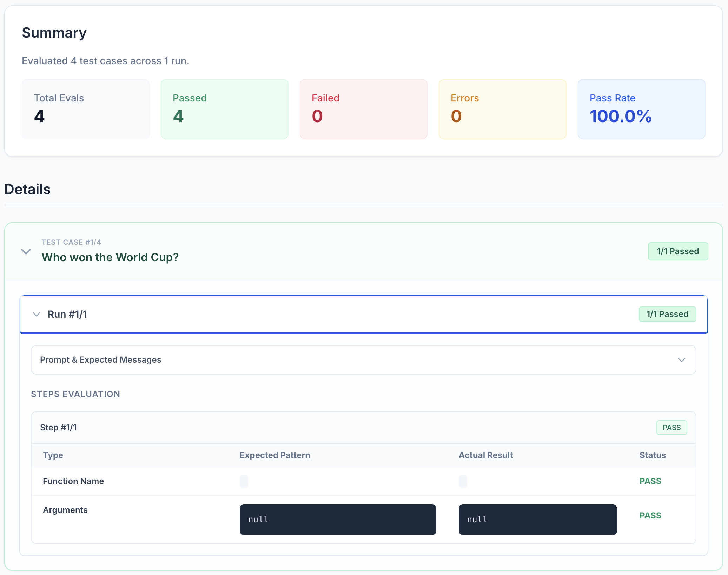Image resolution: width=728 pixels, height=575 pixels.
Task: Click the Errors summary card
Action: point(503,109)
